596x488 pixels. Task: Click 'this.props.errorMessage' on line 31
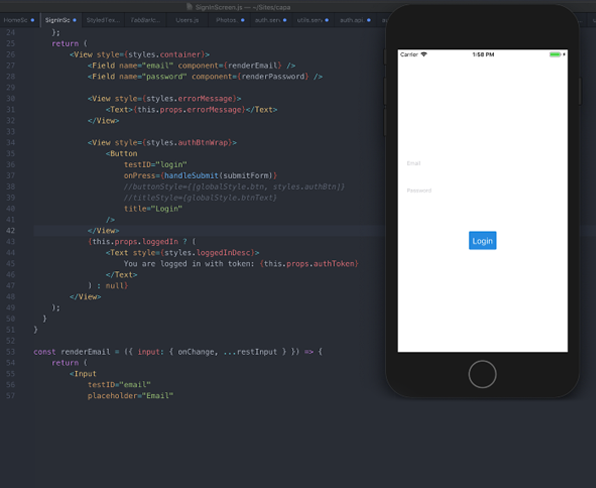(190, 109)
